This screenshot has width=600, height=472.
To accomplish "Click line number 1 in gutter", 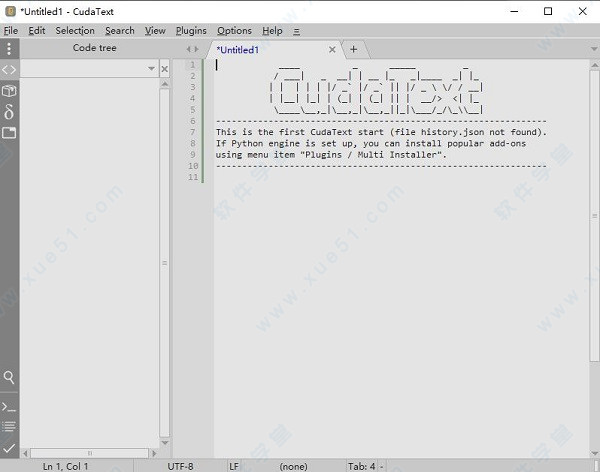I will coord(193,65).
